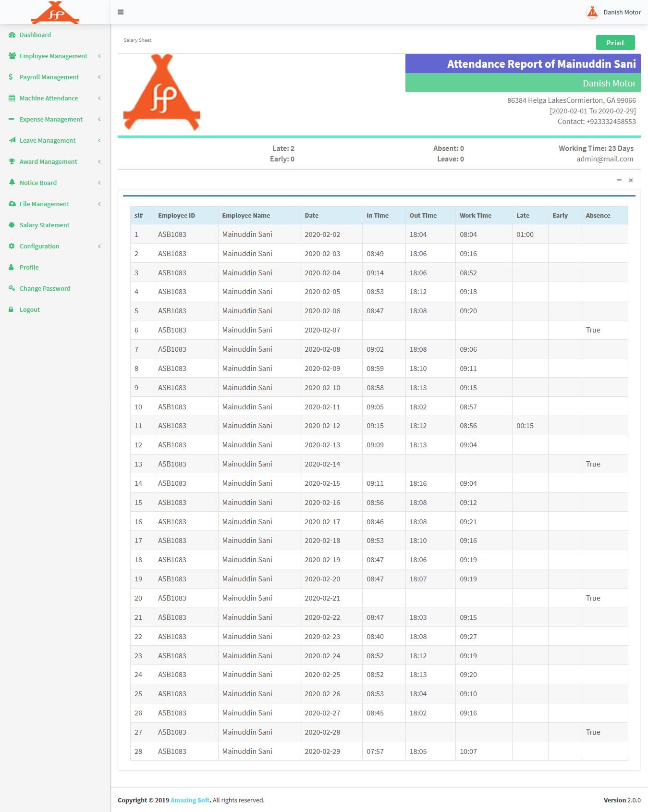Select Logout in the sidebar

55,310
